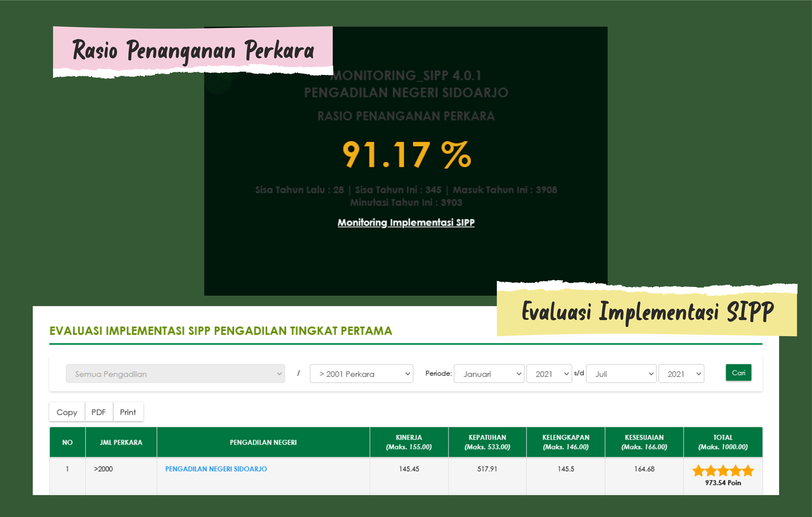Click the Print button
Viewport: 812px width, 517px height.
[128, 412]
